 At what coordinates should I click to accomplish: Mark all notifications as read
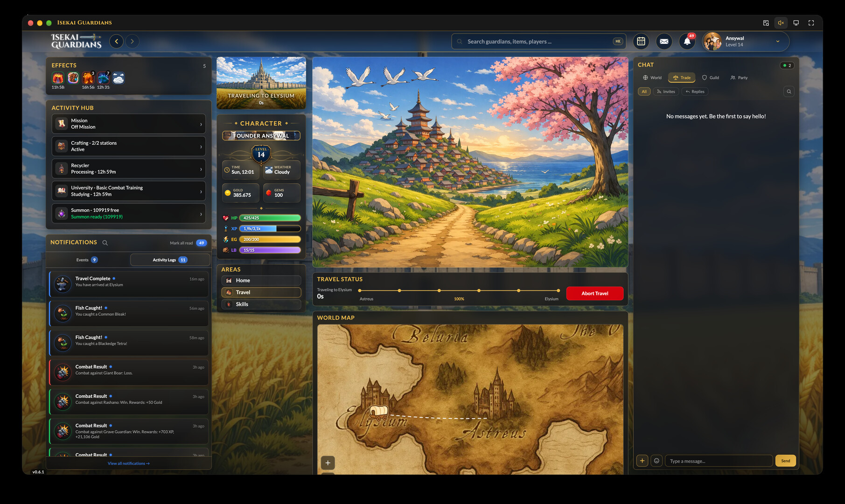point(181,243)
